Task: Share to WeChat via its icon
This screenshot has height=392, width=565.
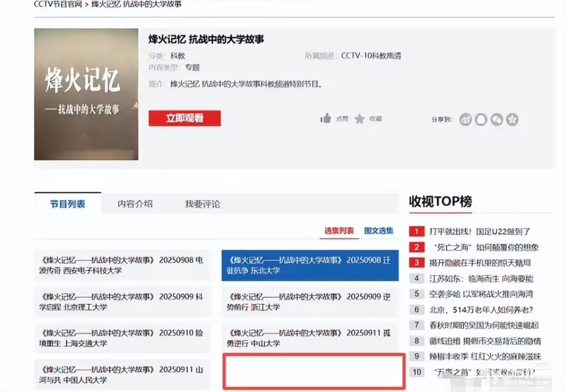Action: point(496,120)
